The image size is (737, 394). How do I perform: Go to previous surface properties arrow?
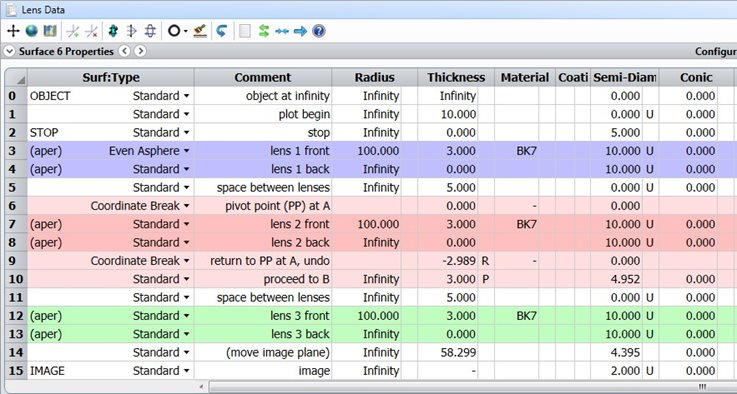124,51
